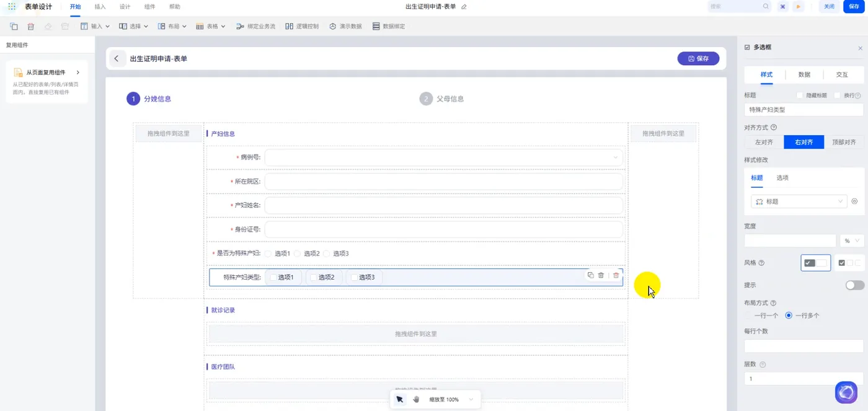
Task: Open 数据绑定 data binding tool
Action: [389, 27]
